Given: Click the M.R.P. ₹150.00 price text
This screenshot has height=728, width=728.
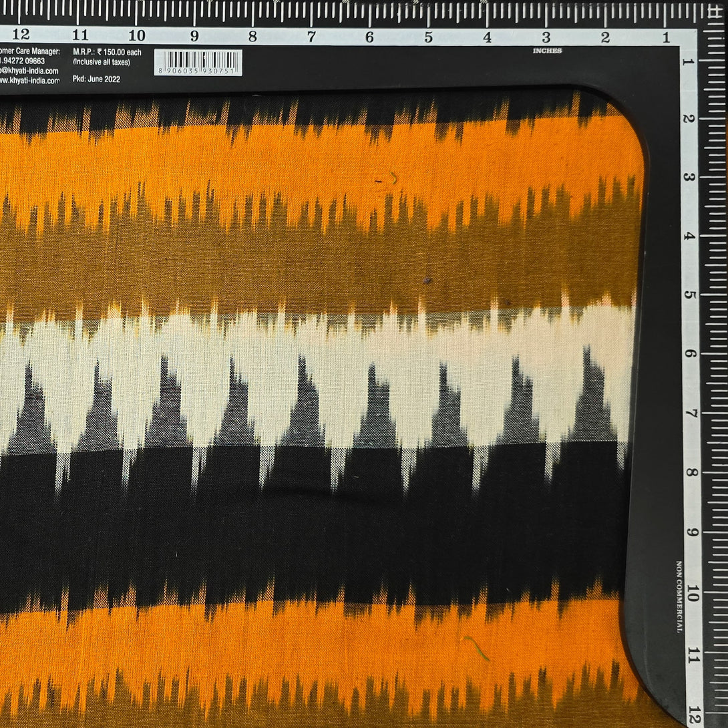Looking at the screenshot, I should pos(107,52).
